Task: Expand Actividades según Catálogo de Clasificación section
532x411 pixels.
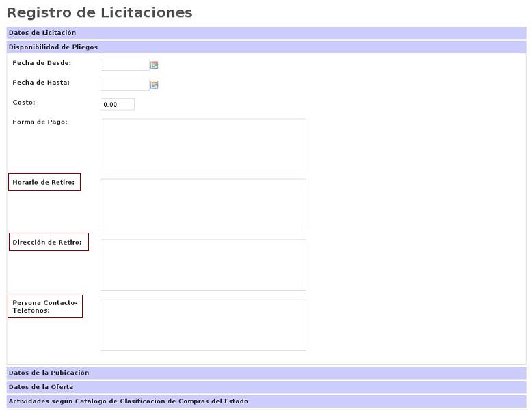Action: click(129, 401)
